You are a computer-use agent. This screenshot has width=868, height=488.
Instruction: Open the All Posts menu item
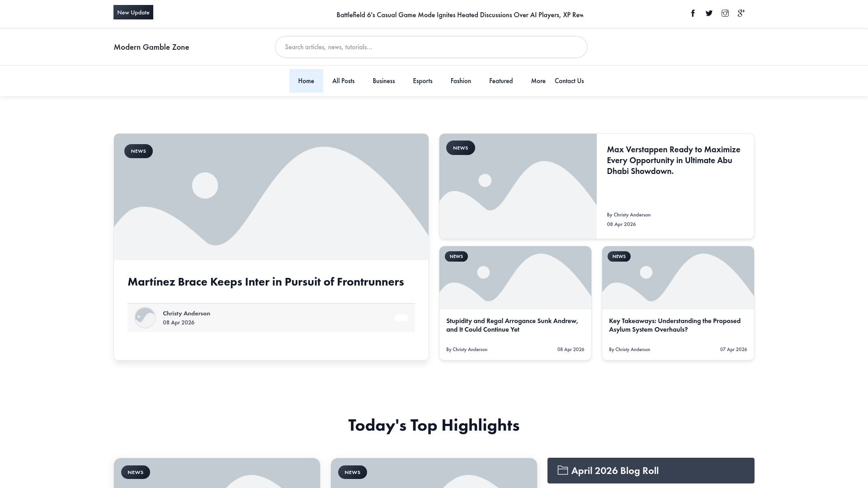click(343, 81)
